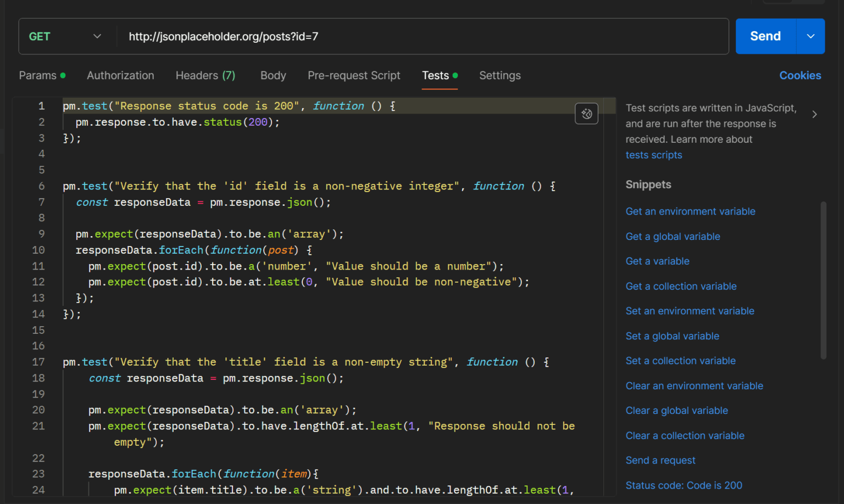Insert 'Send a request' snippet
The width and height of the screenshot is (844, 504).
pos(660,460)
